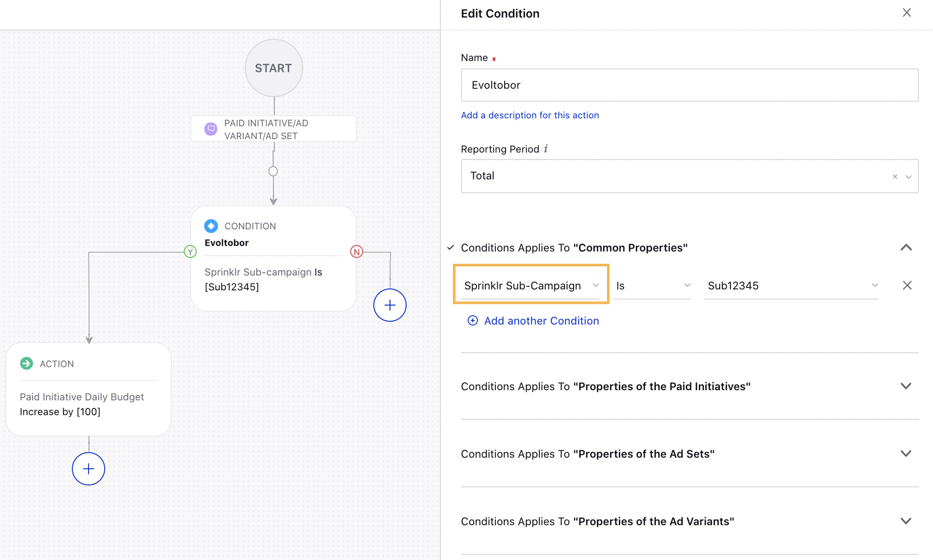Viewport: 933px width, 560px height.
Task: Click Add a description for this action link
Action: coord(530,115)
